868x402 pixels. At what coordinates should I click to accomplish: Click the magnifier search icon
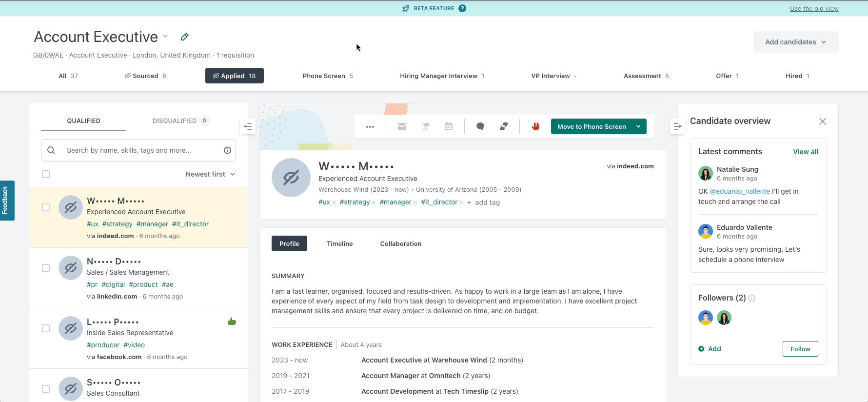pyautogui.click(x=51, y=150)
